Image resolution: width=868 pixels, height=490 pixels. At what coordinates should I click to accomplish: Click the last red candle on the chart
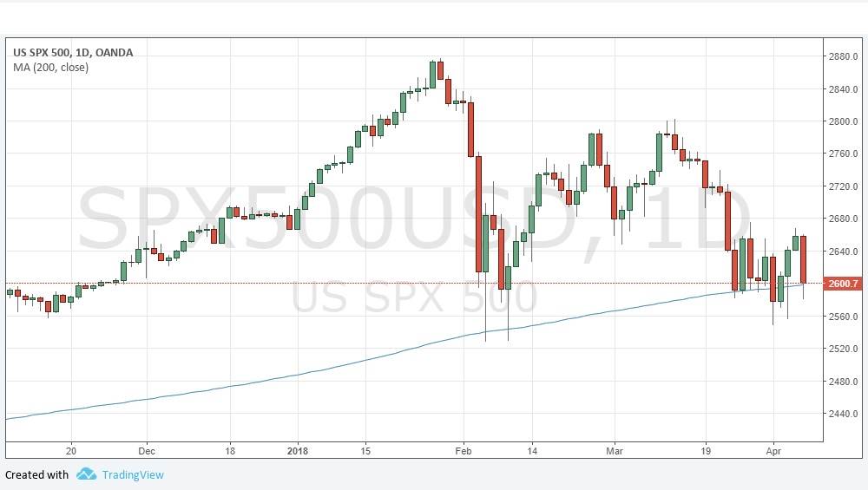tap(803, 258)
